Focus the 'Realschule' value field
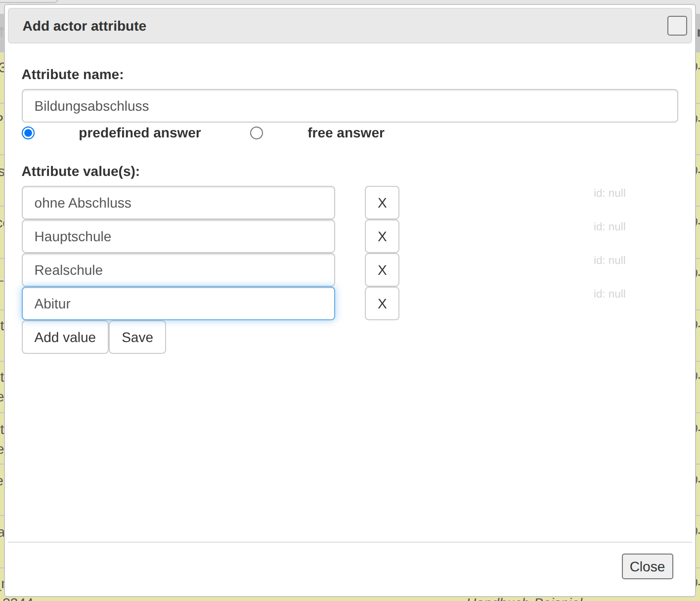This screenshot has width=700, height=601. (x=178, y=270)
